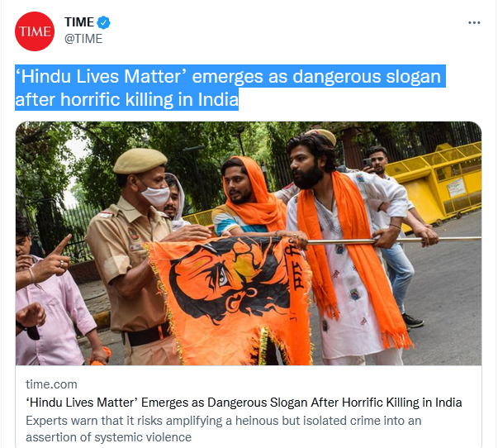The width and height of the screenshot is (498, 448).
Task: Click 'after horrific killing in India' highlighted line
Action: tap(126, 99)
